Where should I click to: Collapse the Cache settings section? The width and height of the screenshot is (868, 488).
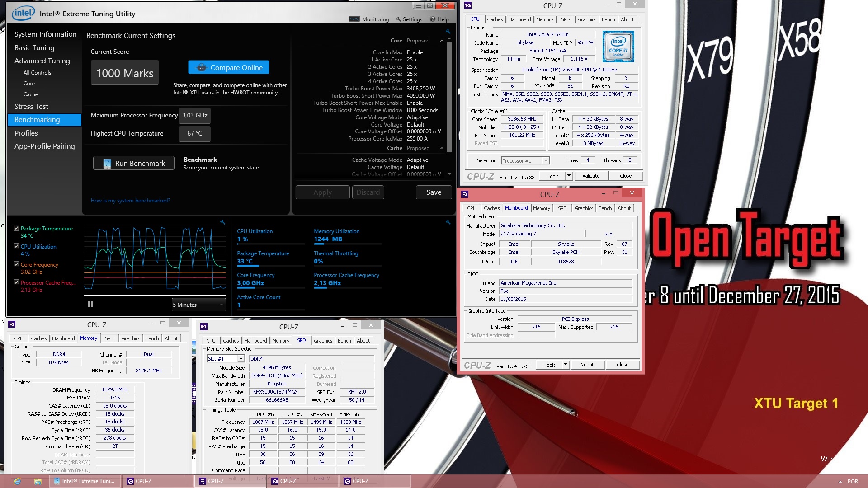coord(442,148)
